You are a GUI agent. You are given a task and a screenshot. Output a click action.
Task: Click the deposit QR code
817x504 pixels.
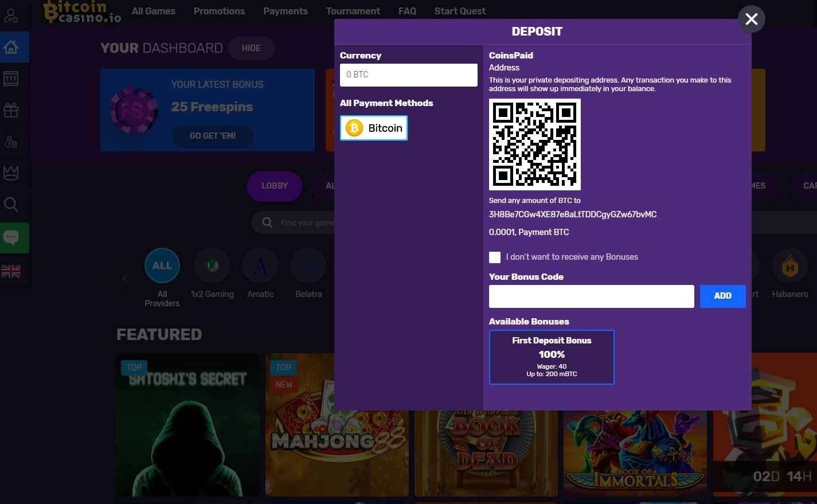pyautogui.click(x=534, y=144)
